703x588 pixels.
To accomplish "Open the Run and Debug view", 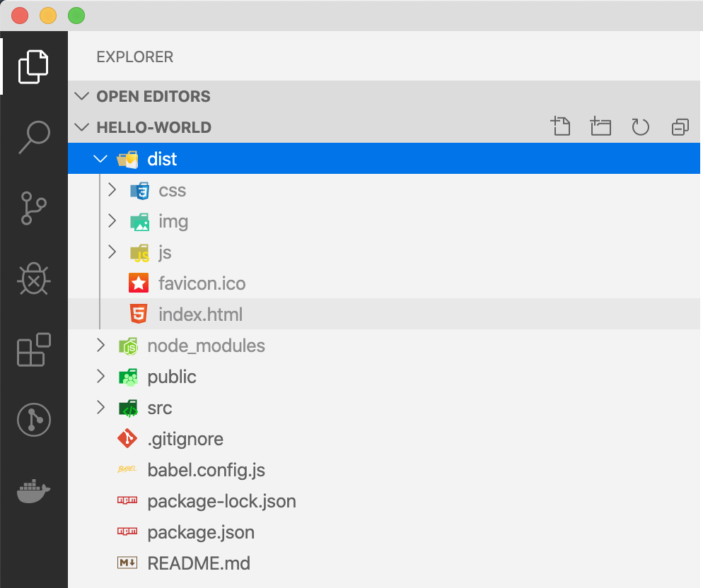I will click(x=34, y=278).
